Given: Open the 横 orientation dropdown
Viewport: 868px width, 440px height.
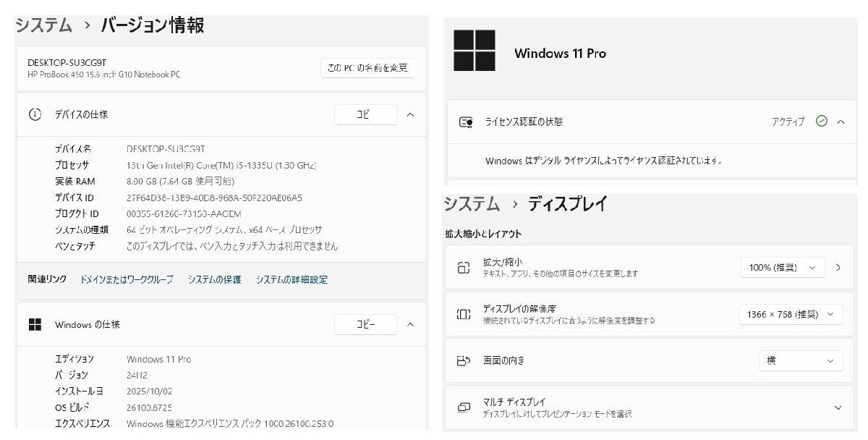Looking at the screenshot, I should point(801,360).
